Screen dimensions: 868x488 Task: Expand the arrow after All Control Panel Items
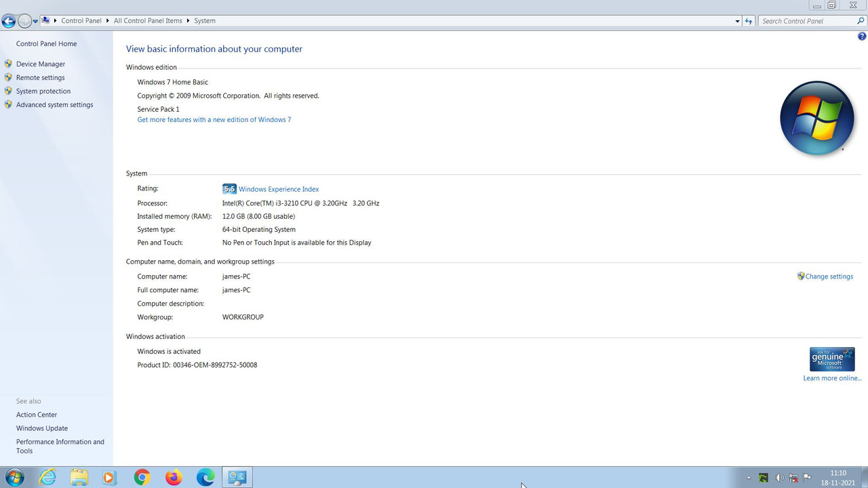(189, 21)
